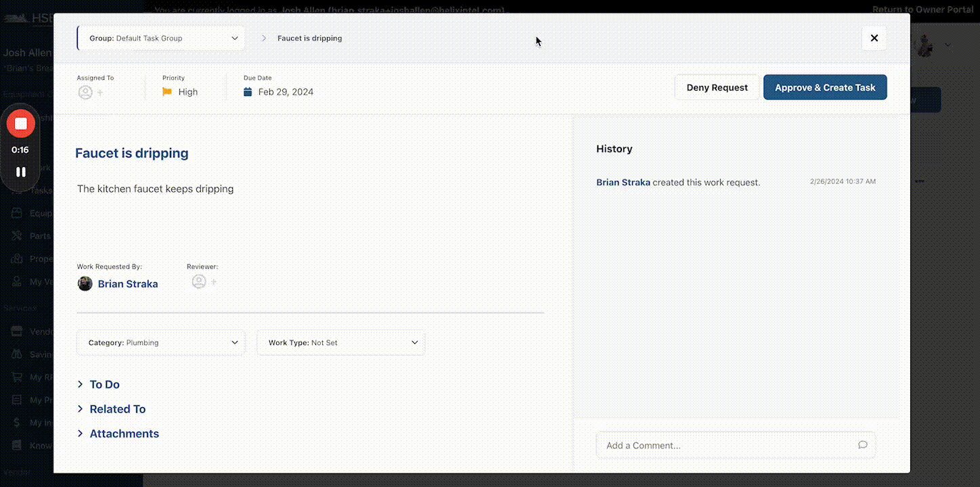This screenshot has height=487, width=980.
Task: Click the breadcrumb arrow before Faucet is dripping
Action: (x=264, y=39)
